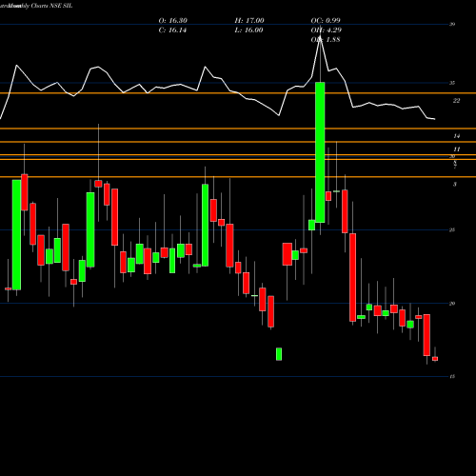This screenshot has width=476, height=476.
Task: Select the low value "L: 16.00"
Action: (x=248, y=30)
